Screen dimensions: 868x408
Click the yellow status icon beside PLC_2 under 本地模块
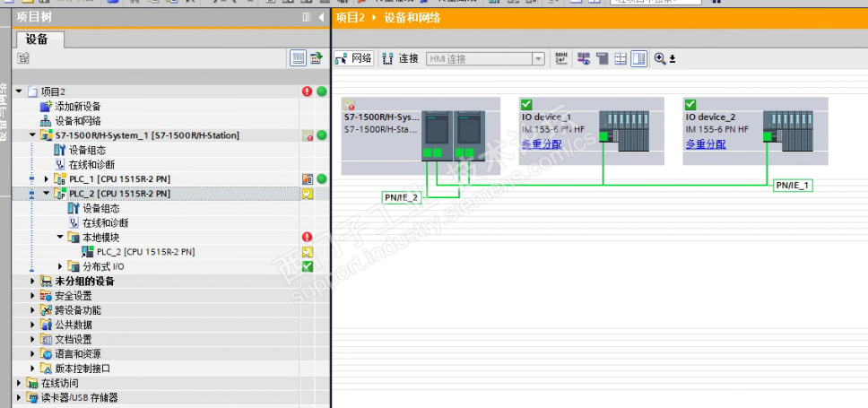click(308, 252)
